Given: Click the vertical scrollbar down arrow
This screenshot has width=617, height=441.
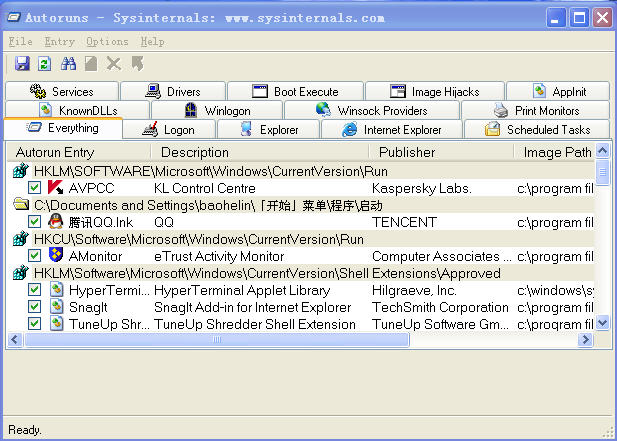Looking at the screenshot, I should click(602, 323).
